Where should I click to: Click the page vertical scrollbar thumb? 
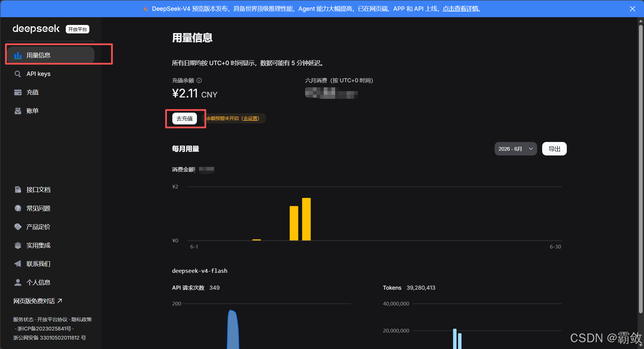pos(641,169)
